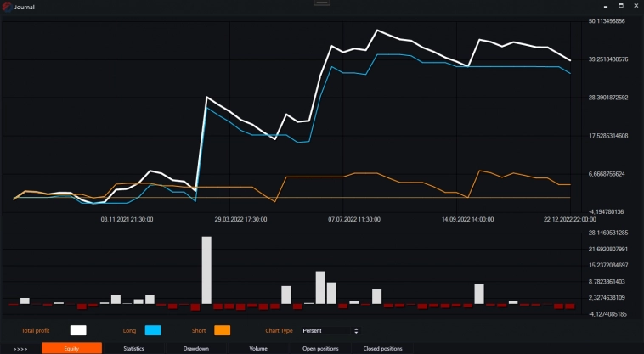644x354 pixels.
Task: Click the >>>> expand arrows beside tabs
Action: tap(20, 348)
